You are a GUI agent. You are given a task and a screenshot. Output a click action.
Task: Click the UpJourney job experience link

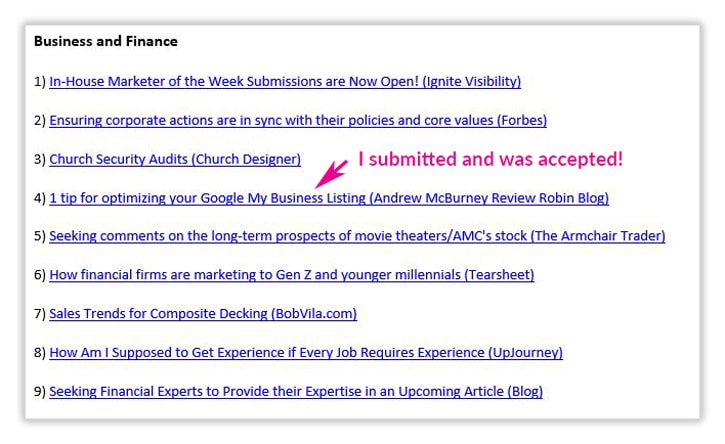[306, 352]
